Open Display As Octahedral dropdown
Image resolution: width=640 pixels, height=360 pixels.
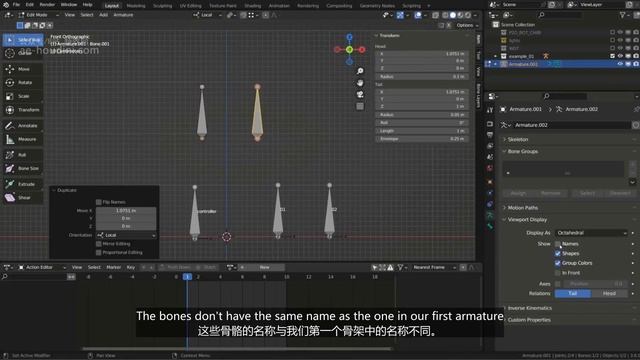tap(591, 233)
